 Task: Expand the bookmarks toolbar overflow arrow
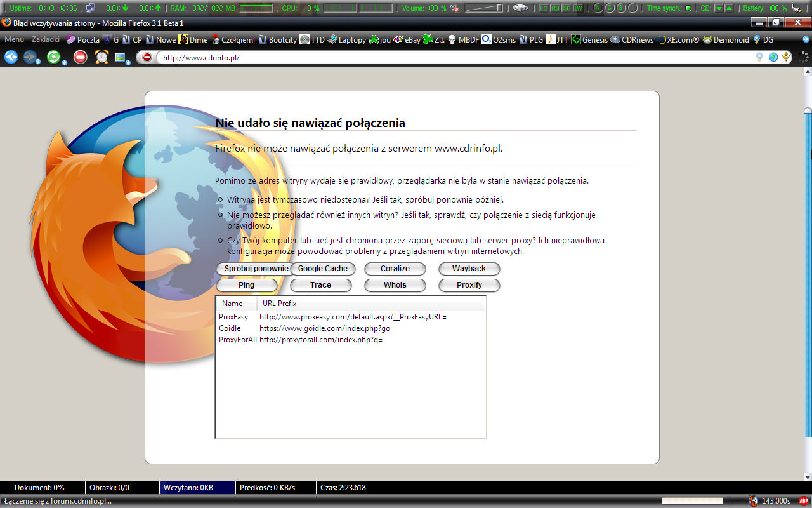pos(804,39)
